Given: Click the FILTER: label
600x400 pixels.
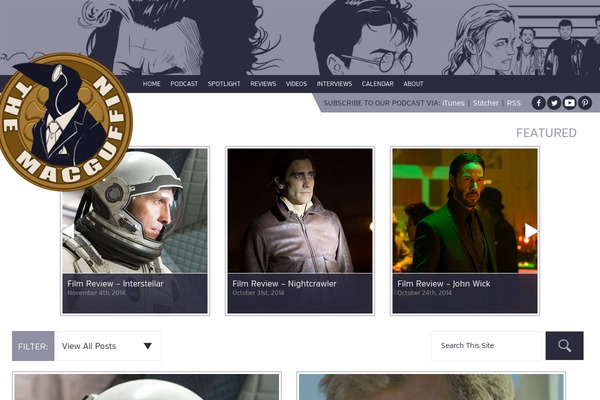Looking at the screenshot, I should tap(33, 346).
